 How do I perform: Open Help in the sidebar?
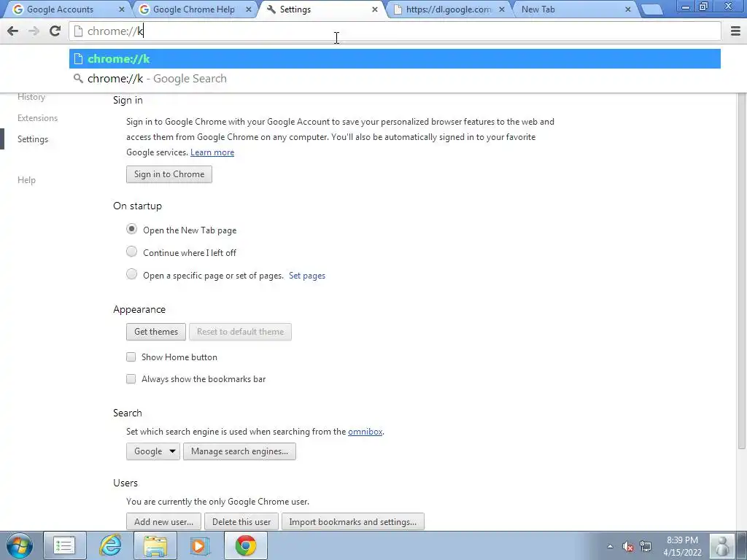pos(27,180)
